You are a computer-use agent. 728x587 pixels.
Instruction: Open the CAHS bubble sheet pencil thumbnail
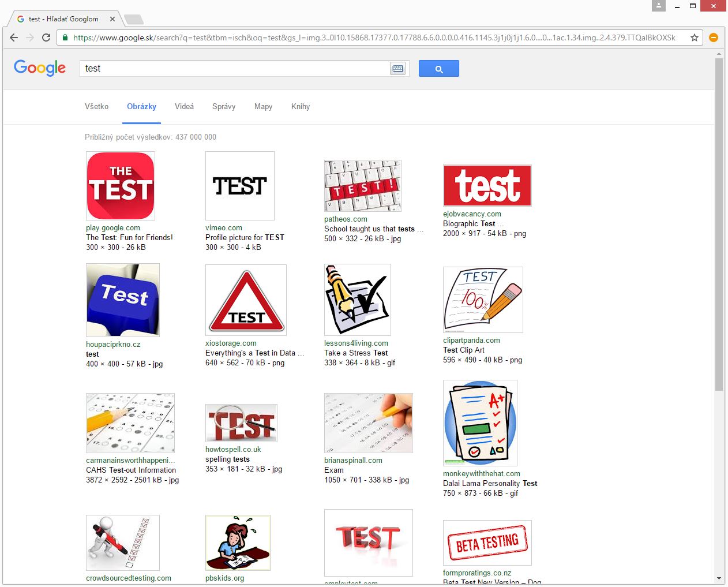coord(130,423)
